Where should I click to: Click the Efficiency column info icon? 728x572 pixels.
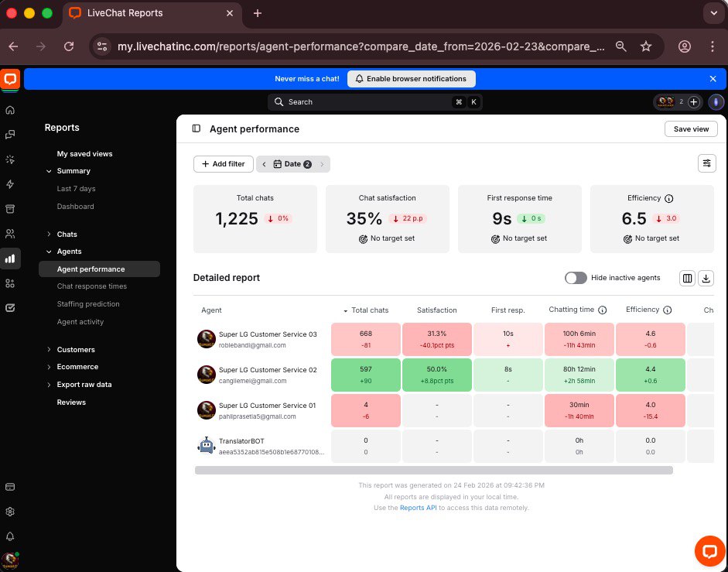(x=667, y=310)
